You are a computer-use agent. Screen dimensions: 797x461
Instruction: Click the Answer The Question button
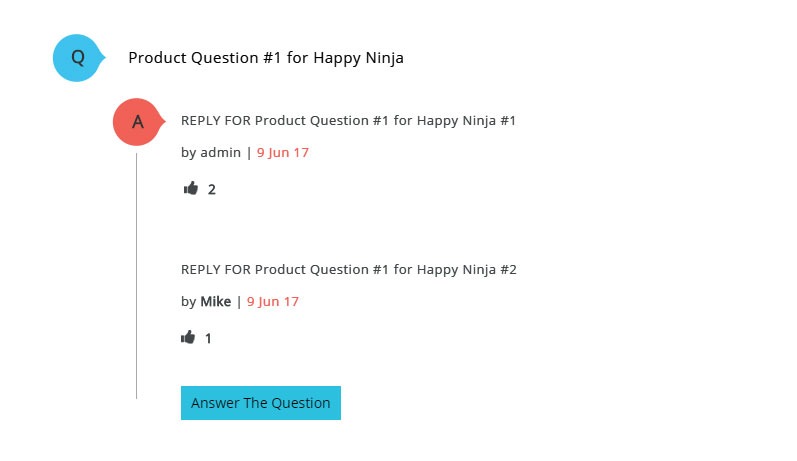click(261, 403)
